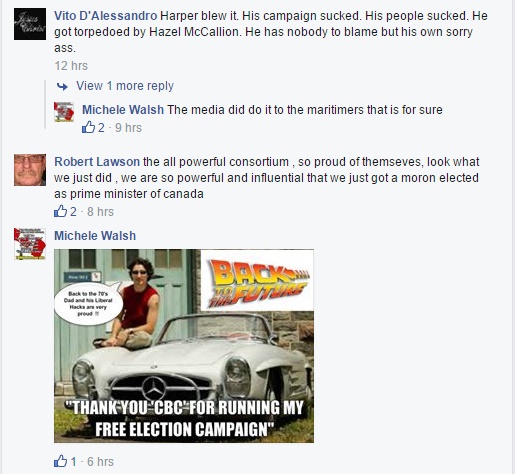Open Michele Walsh's small reply avatar

[64, 112]
